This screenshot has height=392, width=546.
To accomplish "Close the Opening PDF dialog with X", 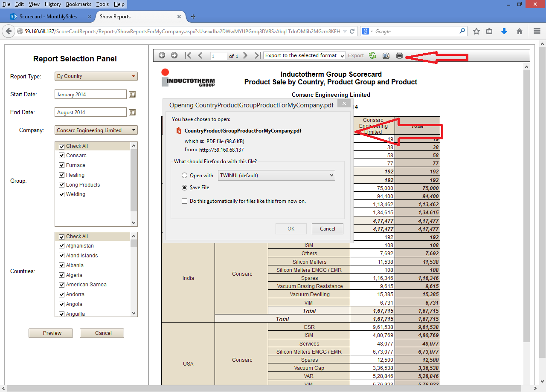I will (343, 104).
